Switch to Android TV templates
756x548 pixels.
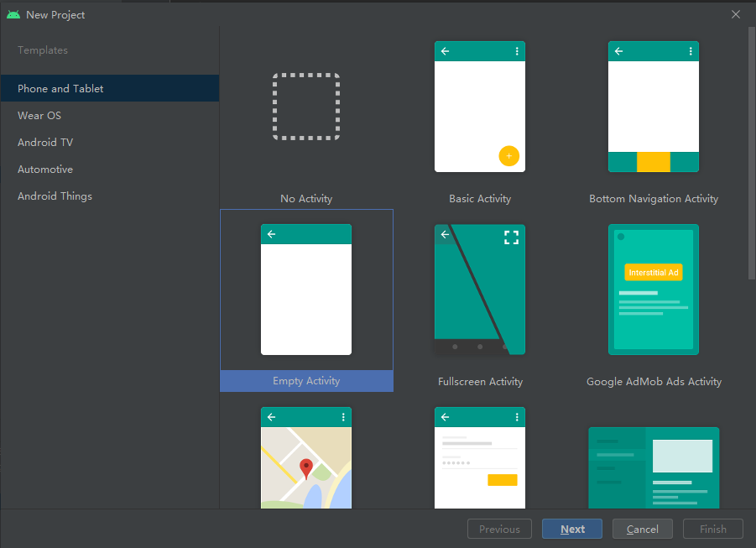(x=110, y=143)
